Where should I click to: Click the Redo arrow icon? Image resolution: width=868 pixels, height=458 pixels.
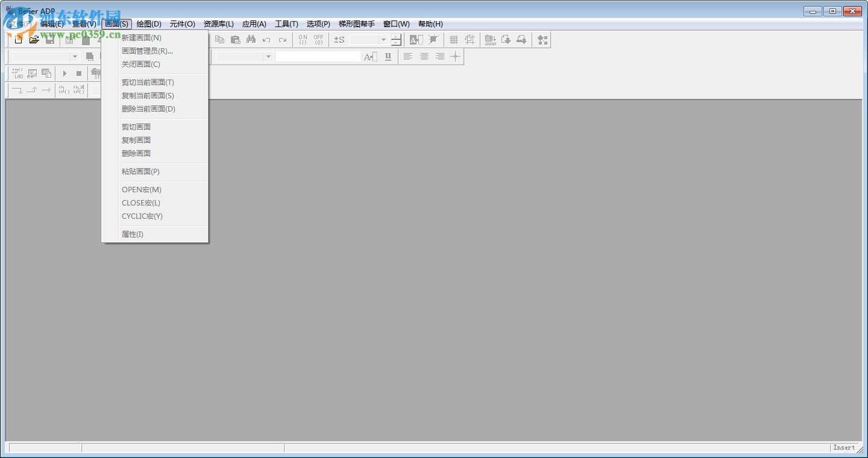(x=282, y=40)
